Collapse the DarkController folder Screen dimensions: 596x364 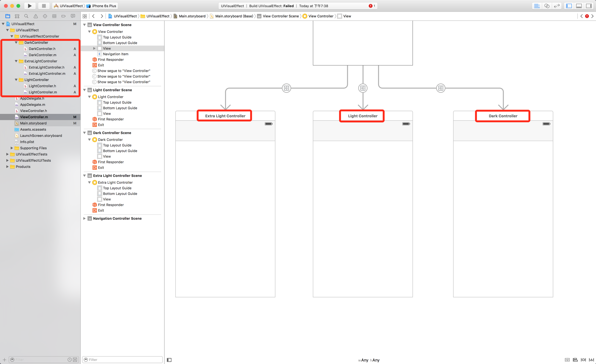[16, 43]
